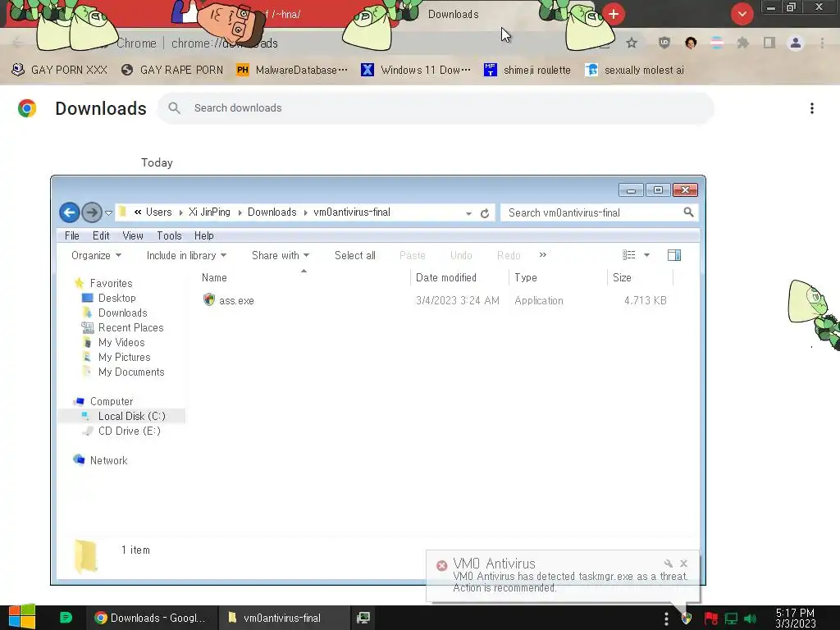Click the Explorer search magnifier icon

point(688,212)
